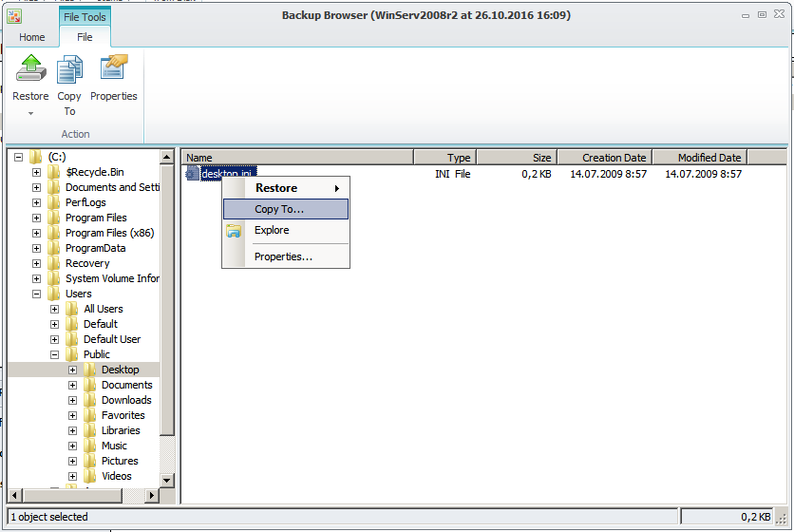The height and width of the screenshot is (532, 794).
Task: Click the Desktop folder icon in tree
Action: 89,370
